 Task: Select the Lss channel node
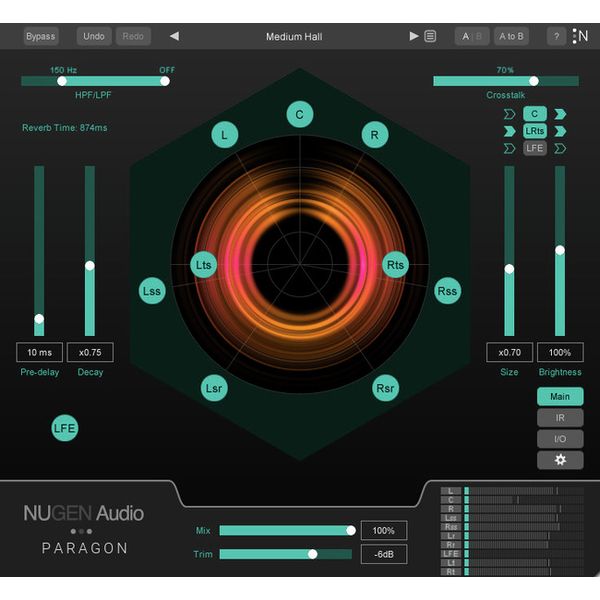coord(152,291)
